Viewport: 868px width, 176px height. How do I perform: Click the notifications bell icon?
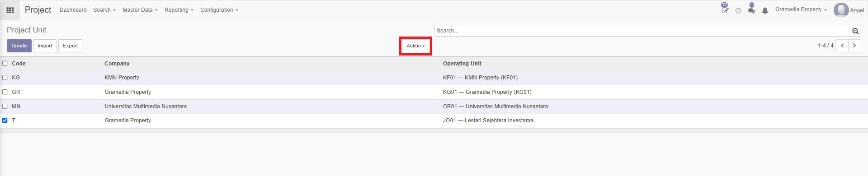(x=765, y=10)
